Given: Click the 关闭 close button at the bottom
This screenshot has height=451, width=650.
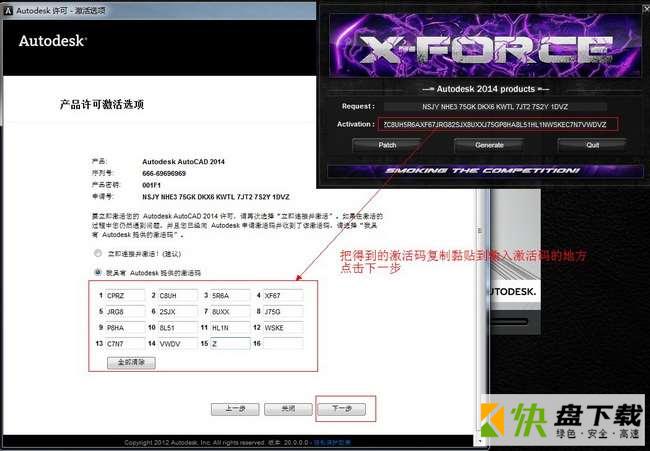Looking at the screenshot, I should [288, 409].
